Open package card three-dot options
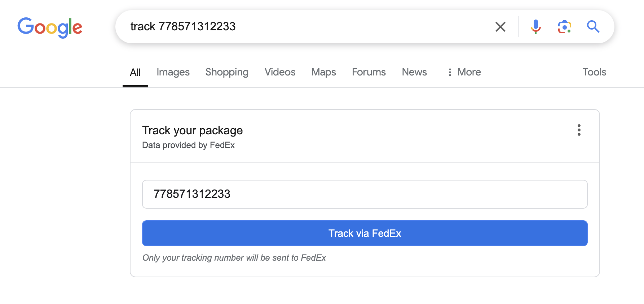This screenshot has height=304, width=644. click(579, 130)
